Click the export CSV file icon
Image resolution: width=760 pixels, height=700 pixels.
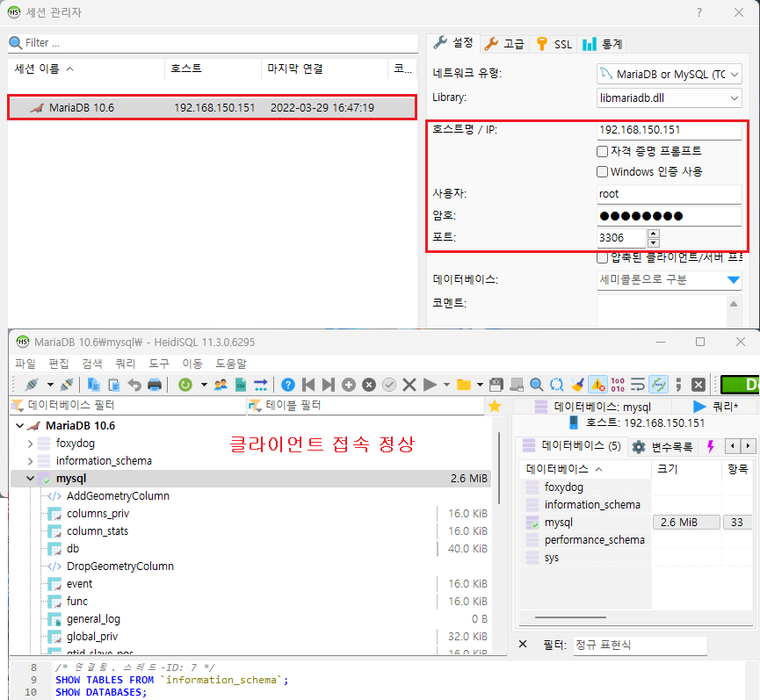241,385
